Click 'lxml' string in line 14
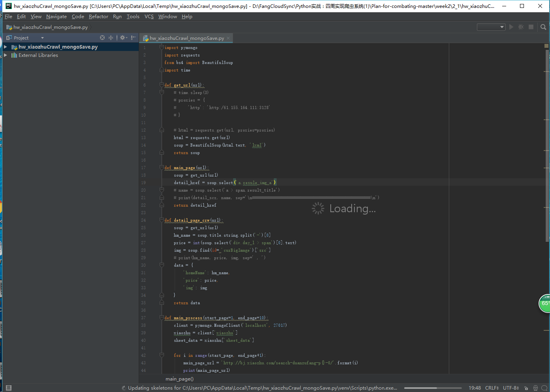Image resolution: width=550 pixels, height=392 pixels. tap(257, 145)
